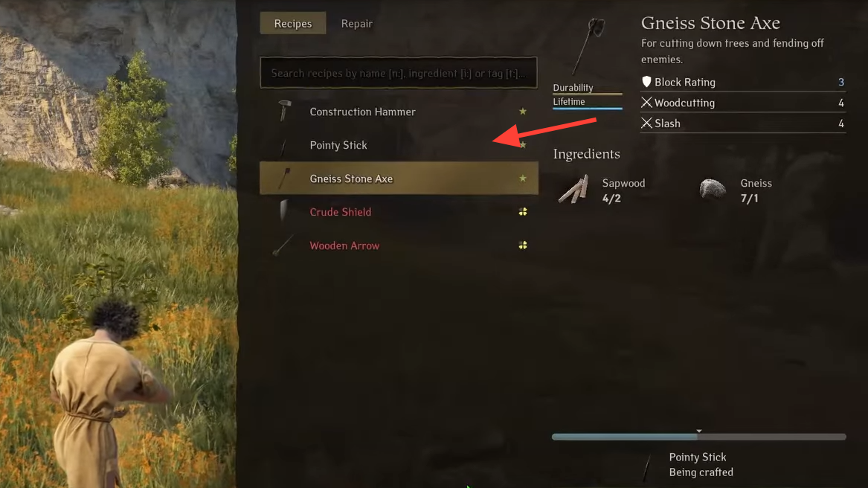
Task: Click the Pointy Stick recipe icon
Action: click(x=283, y=146)
